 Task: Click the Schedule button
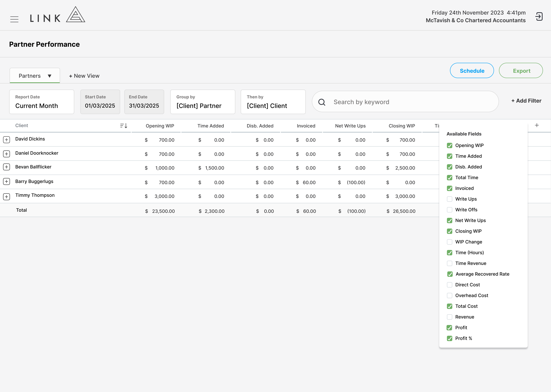click(x=472, y=71)
